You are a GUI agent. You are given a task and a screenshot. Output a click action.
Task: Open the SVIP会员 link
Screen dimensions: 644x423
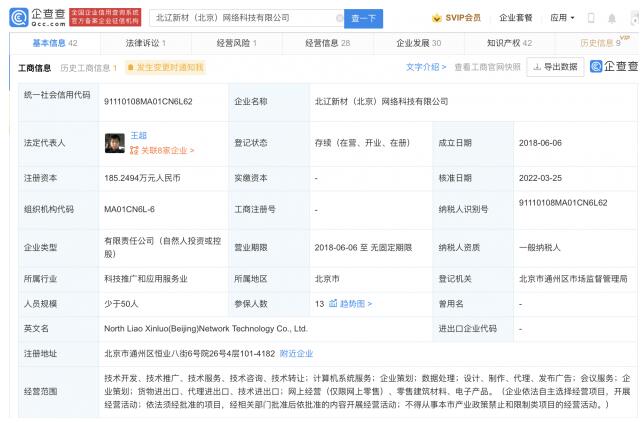(463, 18)
